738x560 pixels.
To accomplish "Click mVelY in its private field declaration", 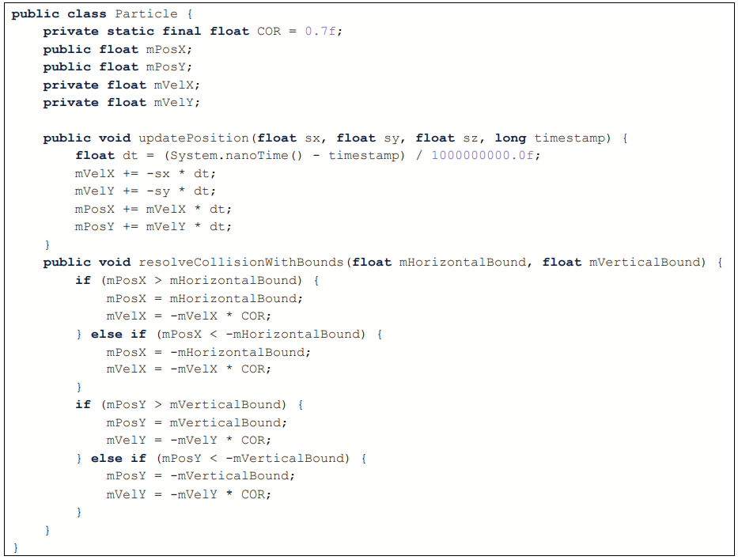I will (178, 102).
